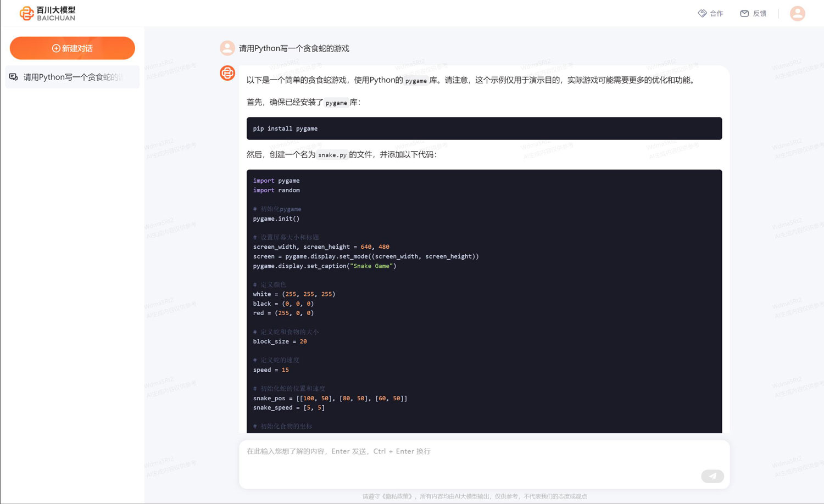Click the Baichuan bot avatar beside the answer

[227, 73]
